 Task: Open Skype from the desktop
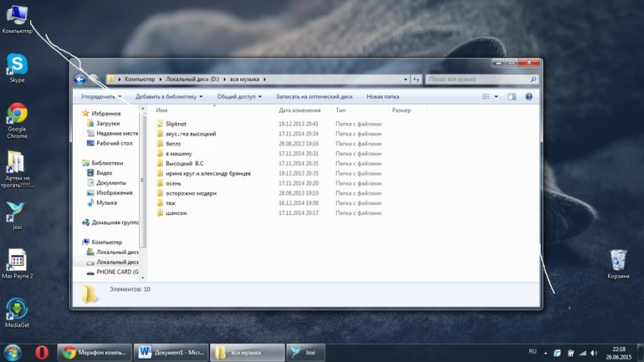tap(17, 66)
